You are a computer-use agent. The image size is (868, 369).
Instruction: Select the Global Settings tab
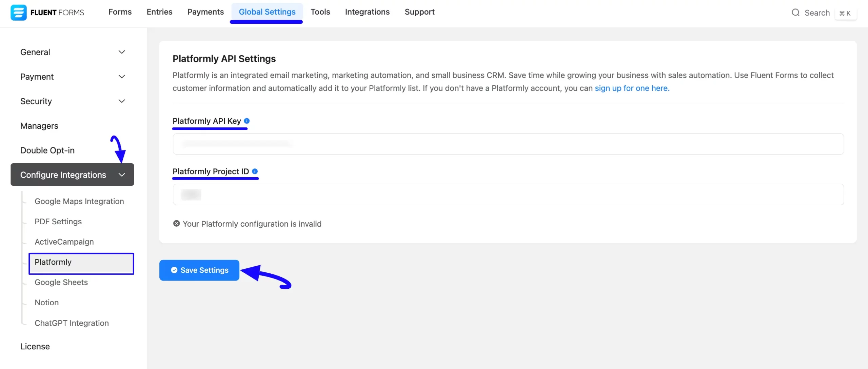[x=267, y=12]
